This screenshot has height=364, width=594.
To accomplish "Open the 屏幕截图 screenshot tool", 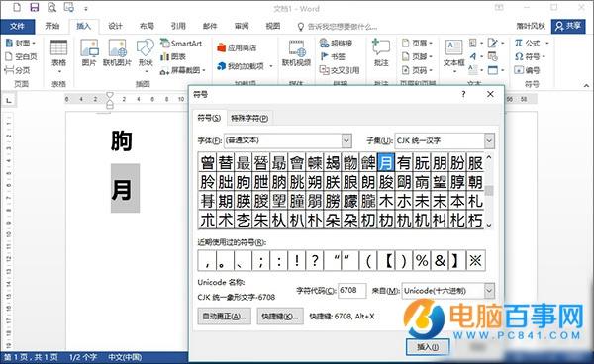I will pyautogui.click(x=182, y=70).
